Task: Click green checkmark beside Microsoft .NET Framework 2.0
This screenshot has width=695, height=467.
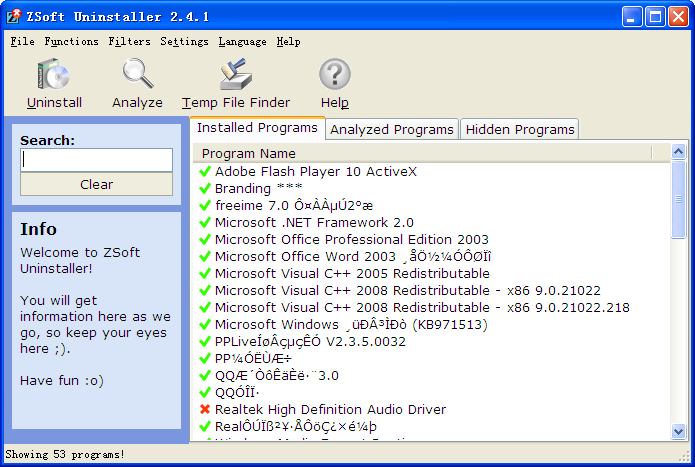Action: [205, 223]
